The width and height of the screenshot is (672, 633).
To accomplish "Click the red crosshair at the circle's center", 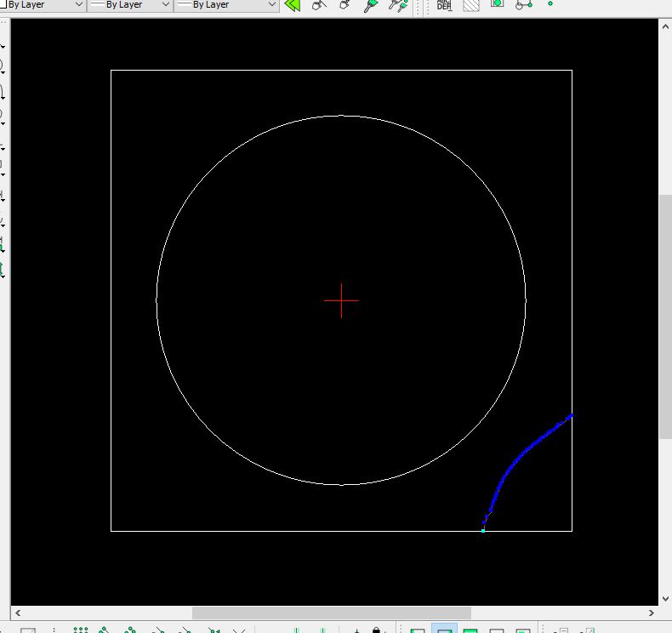I will coord(341,300).
